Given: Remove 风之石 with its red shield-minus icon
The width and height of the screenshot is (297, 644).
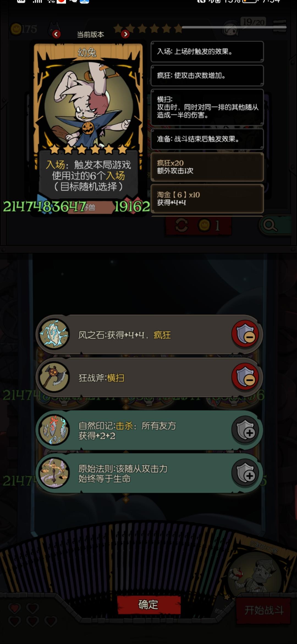Looking at the screenshot, I should [246, 334].
